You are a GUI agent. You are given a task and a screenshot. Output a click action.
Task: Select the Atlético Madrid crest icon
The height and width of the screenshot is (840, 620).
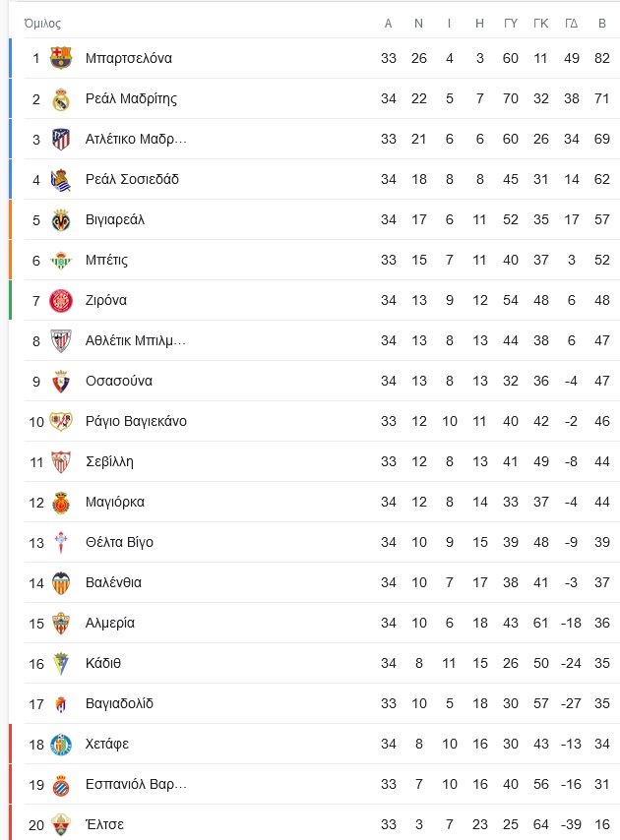[x=61, y=139]
